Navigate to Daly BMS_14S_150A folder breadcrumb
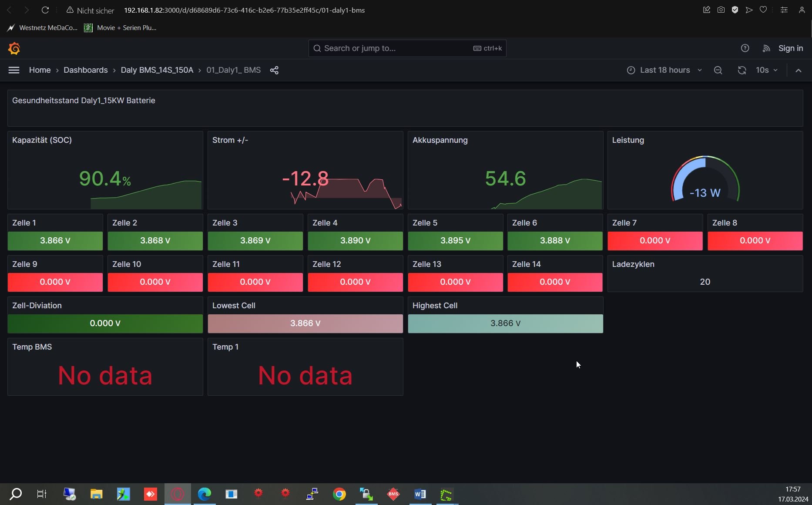 [x=157, y=70]
